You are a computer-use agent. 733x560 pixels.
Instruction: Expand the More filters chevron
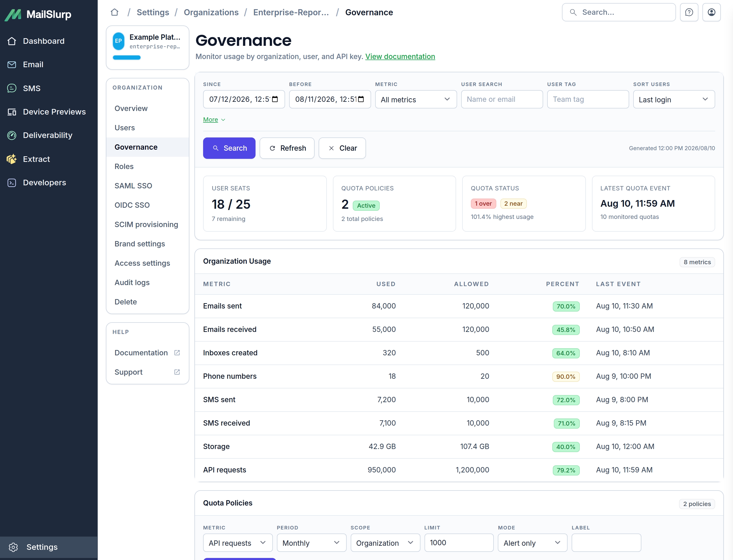(223, 120)
